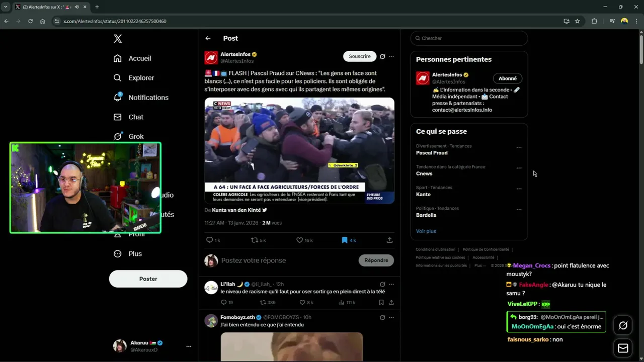Open more options for Cnews trend
This screenshot has height=362, width=644.
click(x=519, y=168)
